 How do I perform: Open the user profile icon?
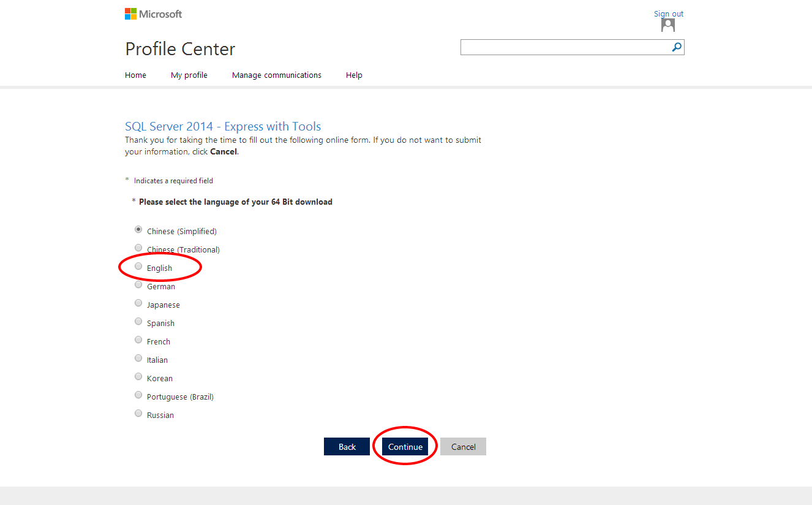click(667, 25)
